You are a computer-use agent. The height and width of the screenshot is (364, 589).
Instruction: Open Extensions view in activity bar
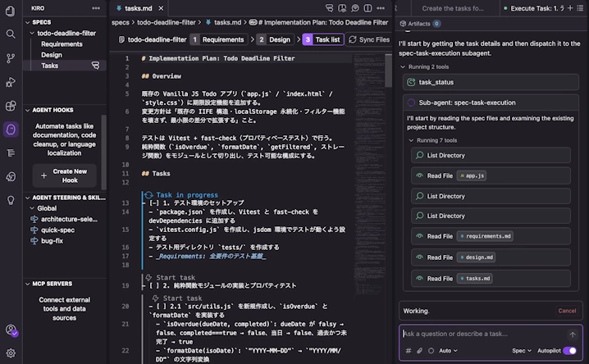point(11,106)
